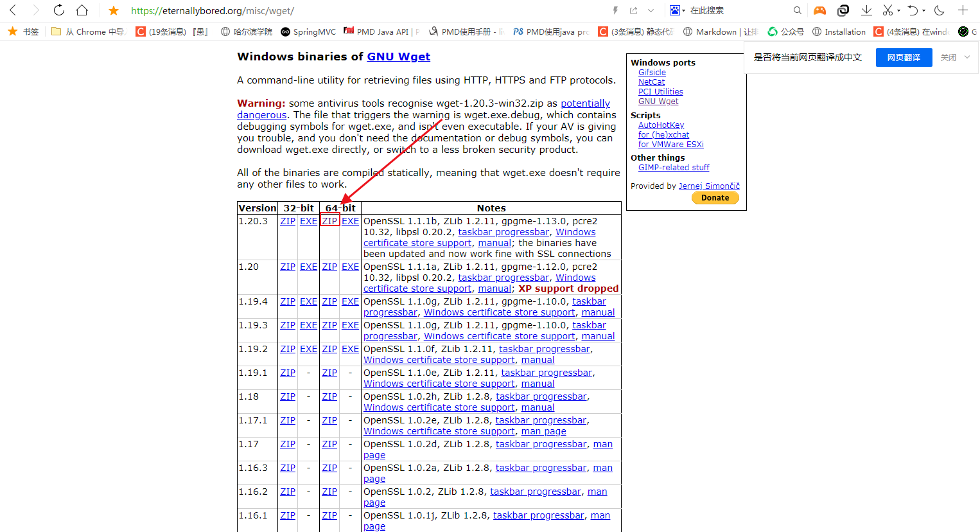Follow the GNU Wget heading link
The height and width of the screenshot is (532, 980).
(x=398, y=57)
